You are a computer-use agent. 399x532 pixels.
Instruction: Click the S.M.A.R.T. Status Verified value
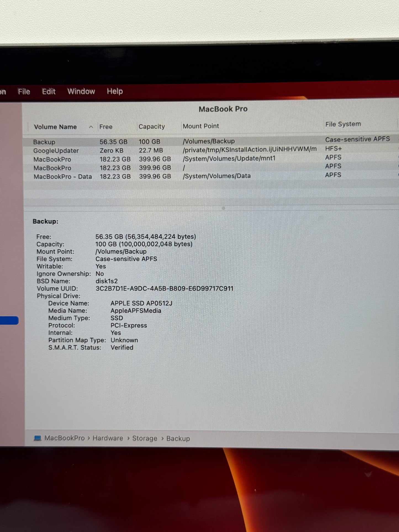[x=122, y=348]
